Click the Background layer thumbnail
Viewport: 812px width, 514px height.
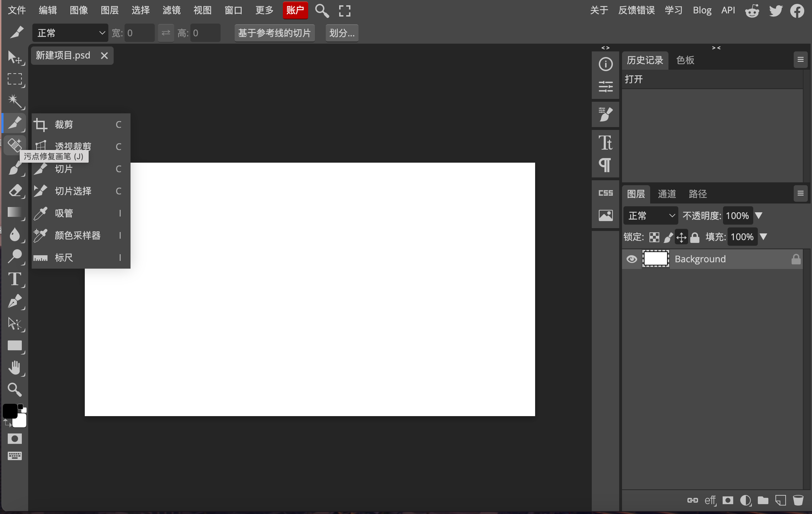656,259
